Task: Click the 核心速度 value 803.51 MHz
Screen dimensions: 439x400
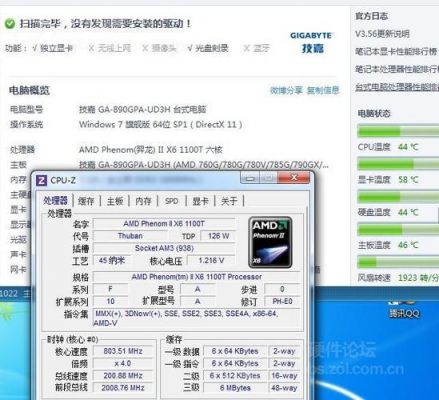Action: (x=123, y=351)
